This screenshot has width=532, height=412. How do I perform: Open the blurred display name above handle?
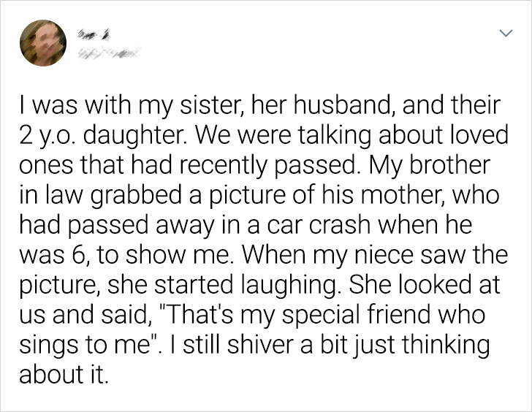tap(95, 36)
